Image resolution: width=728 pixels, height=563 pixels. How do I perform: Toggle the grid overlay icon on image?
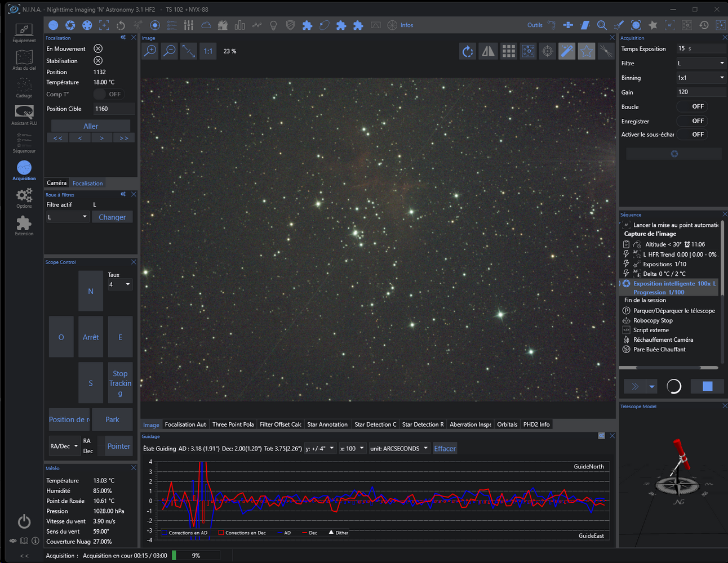coord(508,52)
